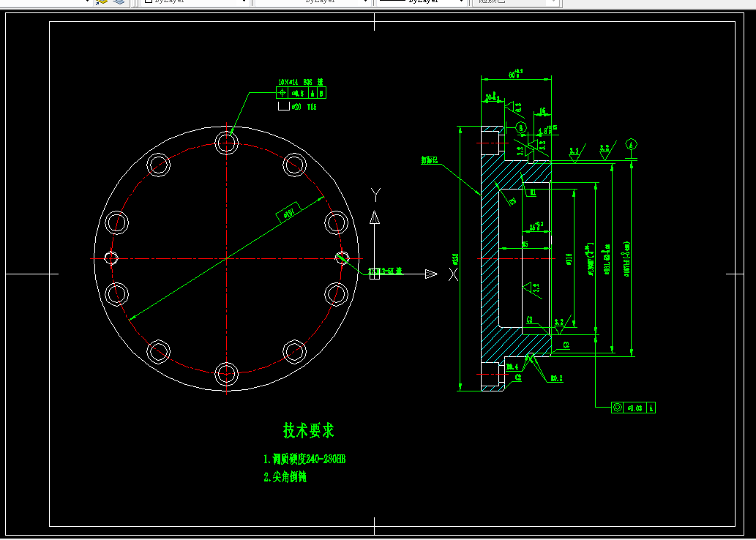The image size is (756, 540).
Task: Select the concentricity tolerance frame ⌀0.03 A
Action: [x=633, y=408]
